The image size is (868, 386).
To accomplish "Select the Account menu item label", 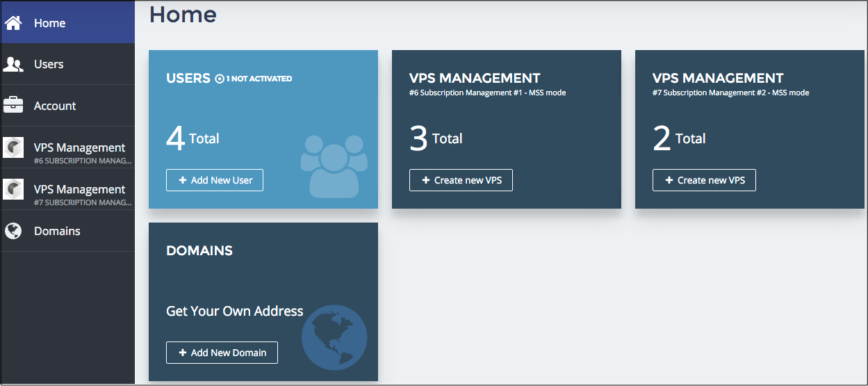I will [x=55, y=106].
